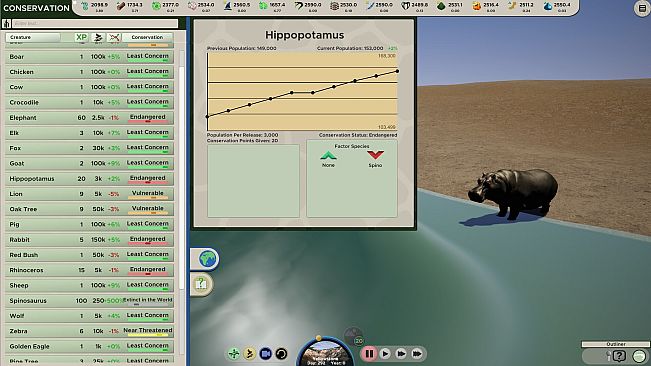This screenshot has height=366, width=651.
Task: Sort by population trend icon column
Action: 114,37
